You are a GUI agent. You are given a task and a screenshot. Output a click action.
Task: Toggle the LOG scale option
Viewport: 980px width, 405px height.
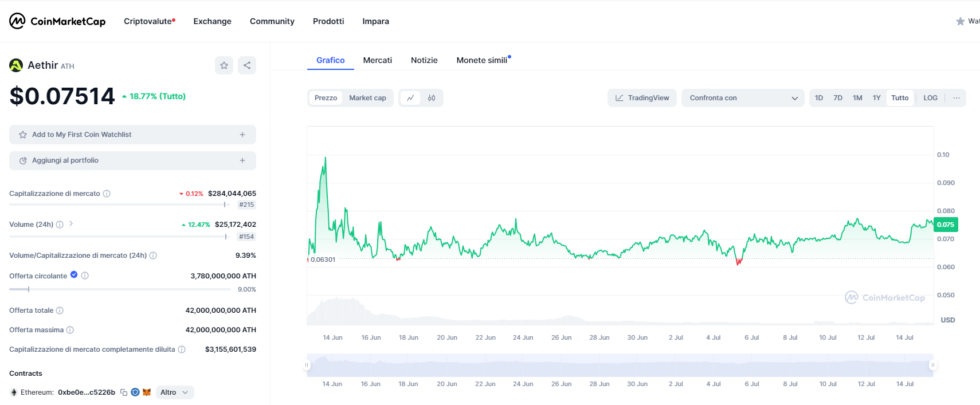(x=930, y=98)
